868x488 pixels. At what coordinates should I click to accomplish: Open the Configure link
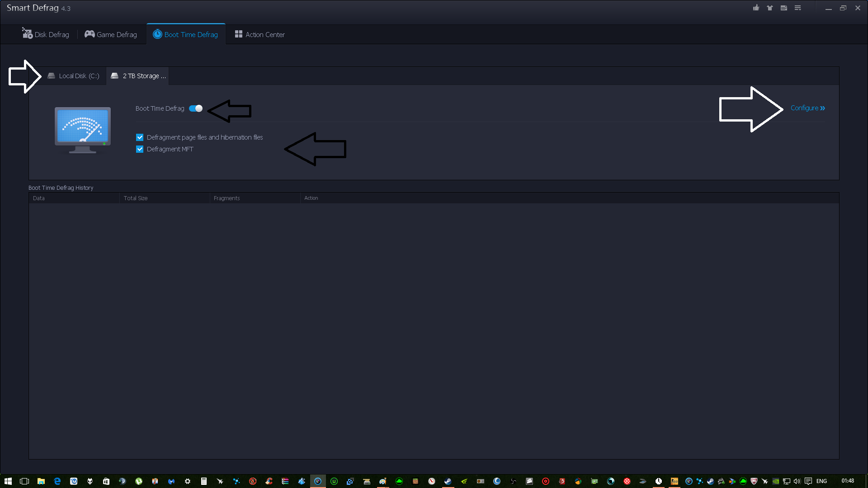pyautogui.click(x=807, y=108)
